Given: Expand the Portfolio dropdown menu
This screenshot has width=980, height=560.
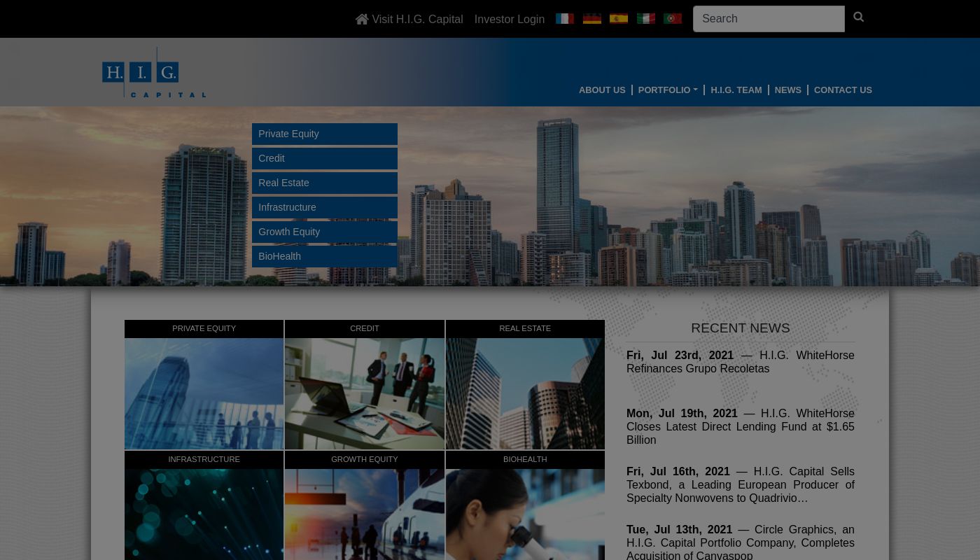Looking at the screenshot, I should click(668, 90).
